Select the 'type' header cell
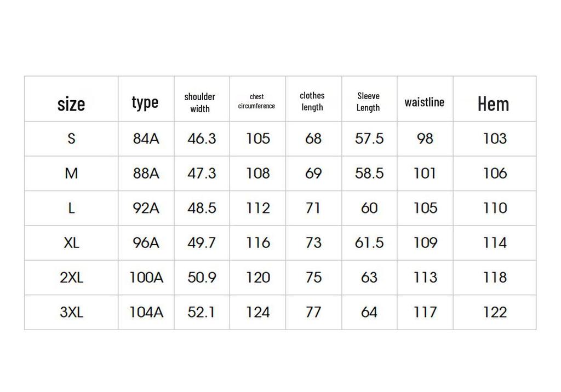 tap(145, 103)
